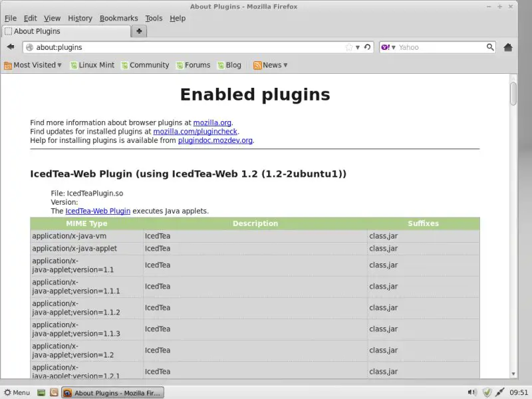532x399 pixels.
Task: Click the Enabled plugins heading
Action: [255, 94]
